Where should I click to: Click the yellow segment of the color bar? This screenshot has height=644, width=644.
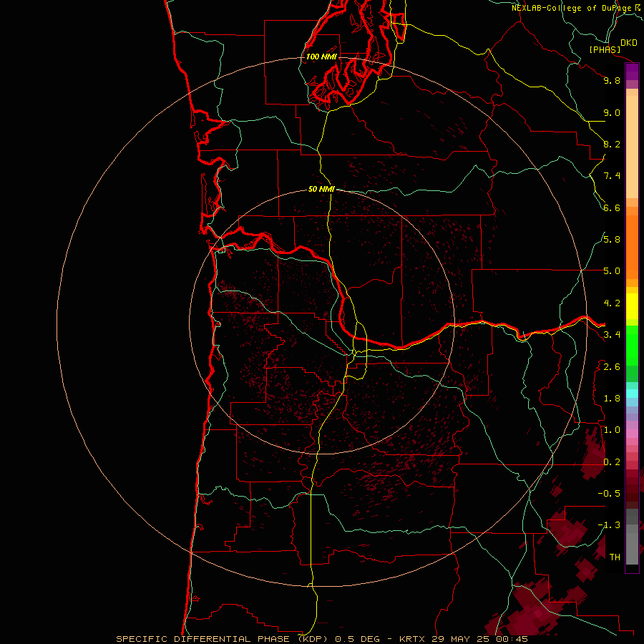pos(632,306)
